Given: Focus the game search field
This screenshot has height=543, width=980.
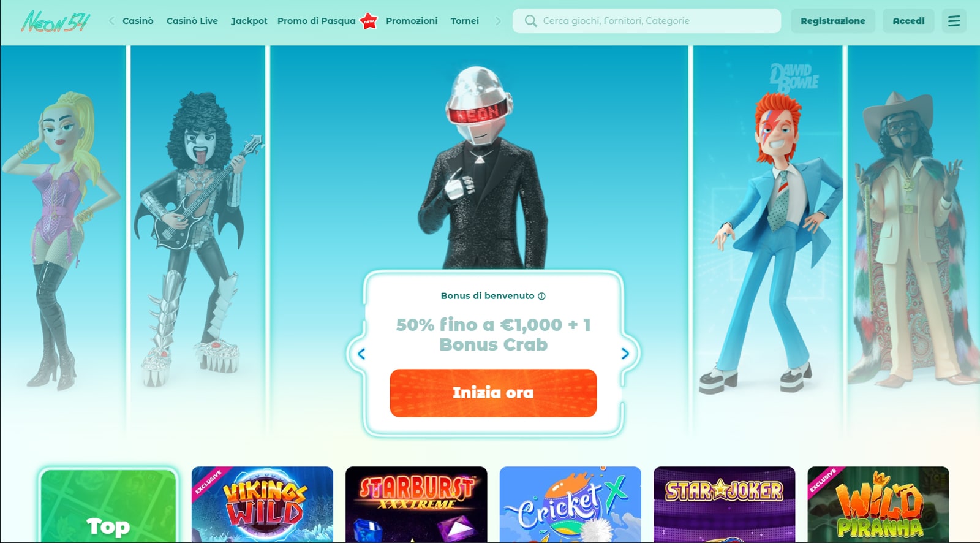Looking at the screenshot, I should [x=647, y=21].
